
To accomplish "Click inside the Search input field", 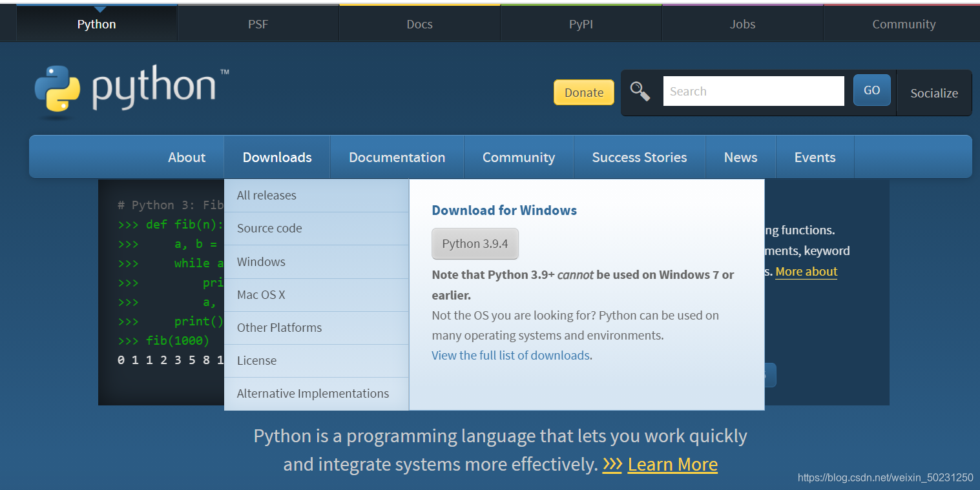I will [x=753, y=90].
